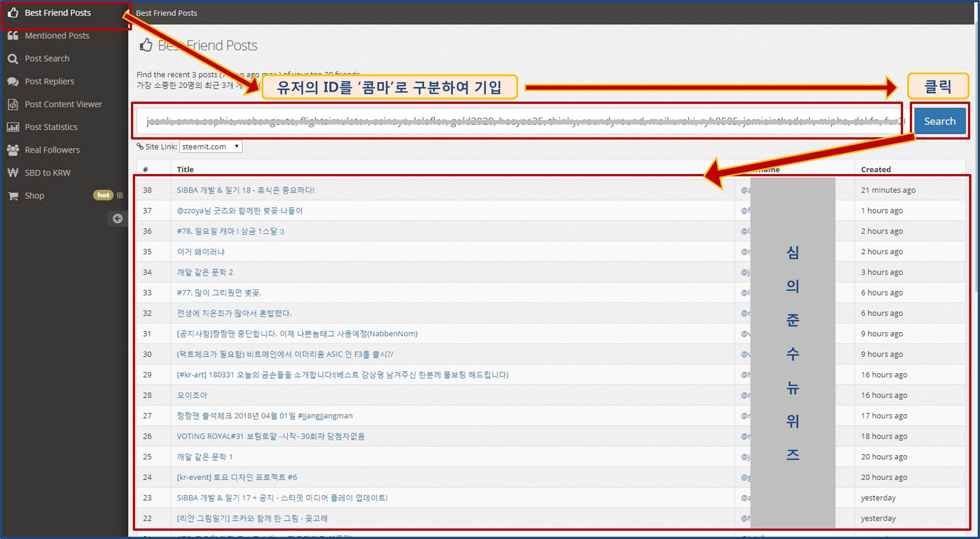980x539 pixels.
Task: Open post '깨알 같은 문학 2'
Action: (205, 272)
